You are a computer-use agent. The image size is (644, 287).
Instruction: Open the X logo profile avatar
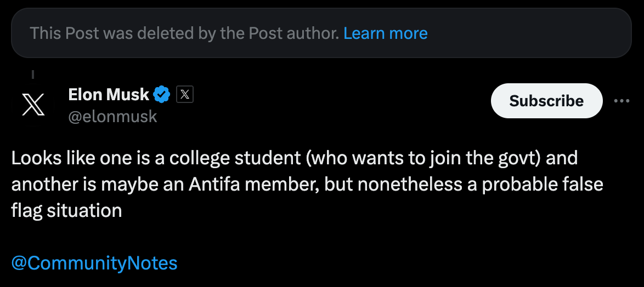coord(33,104)
